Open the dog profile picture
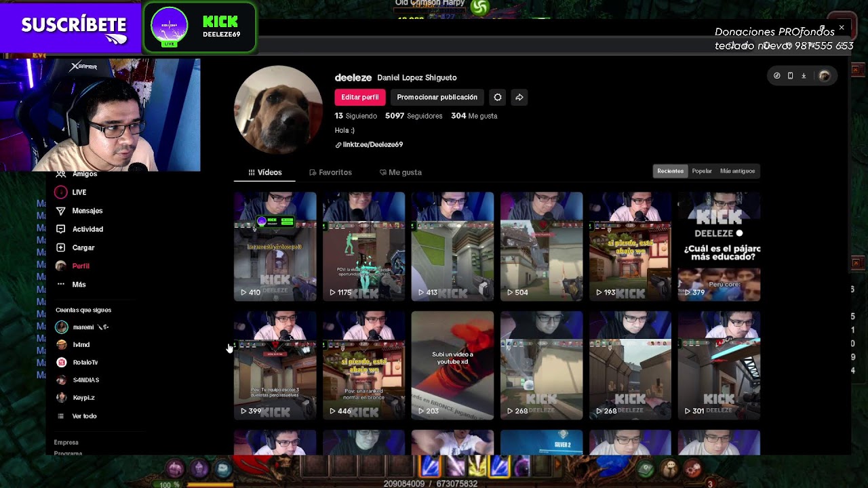868x488 pixels. click(x=278, y=110)
